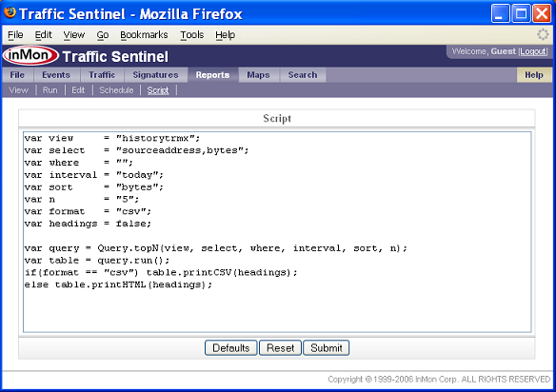Submit the script
Image resolution: width=556 pixels, height=392 pixels.
pos(327,347)
